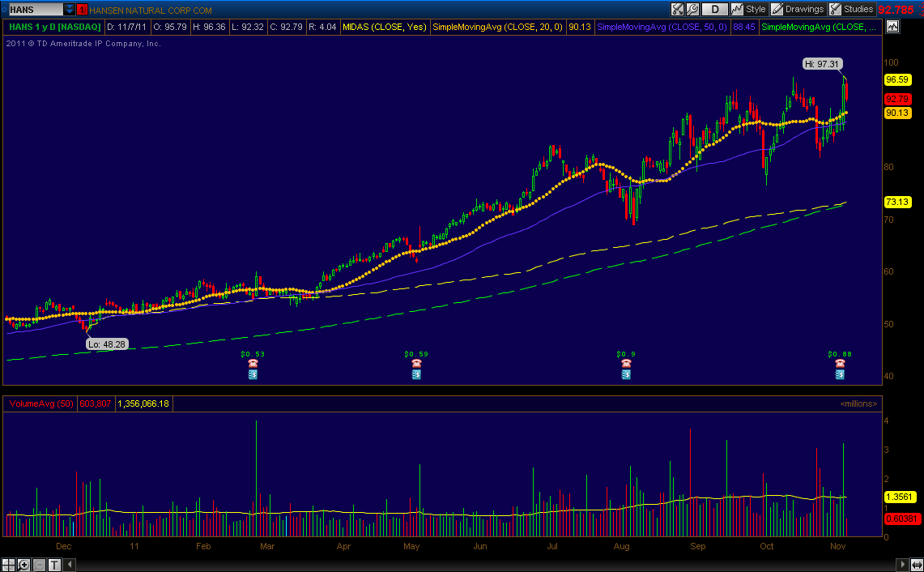
Task: Click the 603,807 volume value
Action: (96, 404)
